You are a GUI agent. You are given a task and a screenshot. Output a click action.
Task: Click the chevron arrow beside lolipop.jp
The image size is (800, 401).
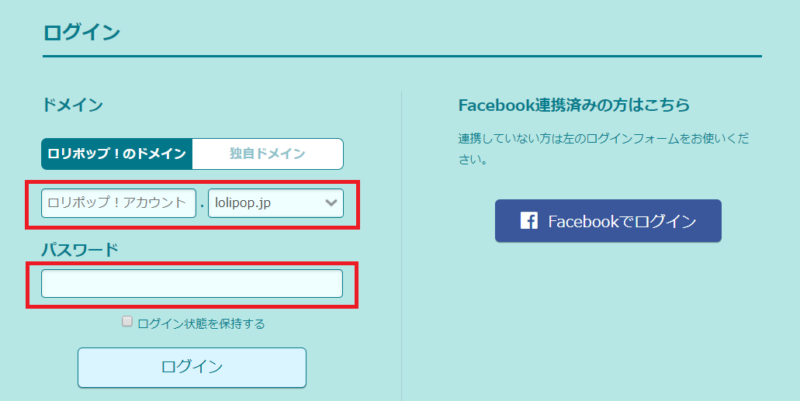[x=331, y=203]
